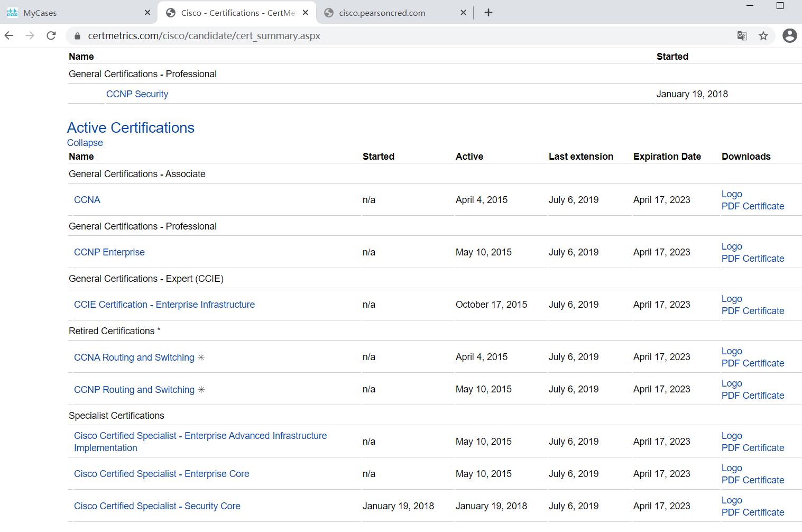Reload the CertMetrics page

coord(51,35)
